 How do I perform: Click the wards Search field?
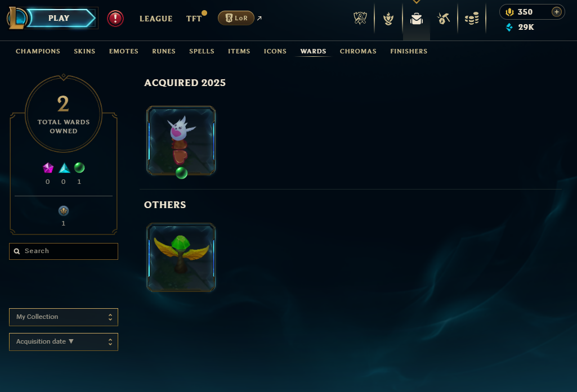click(x=64, y=251)
